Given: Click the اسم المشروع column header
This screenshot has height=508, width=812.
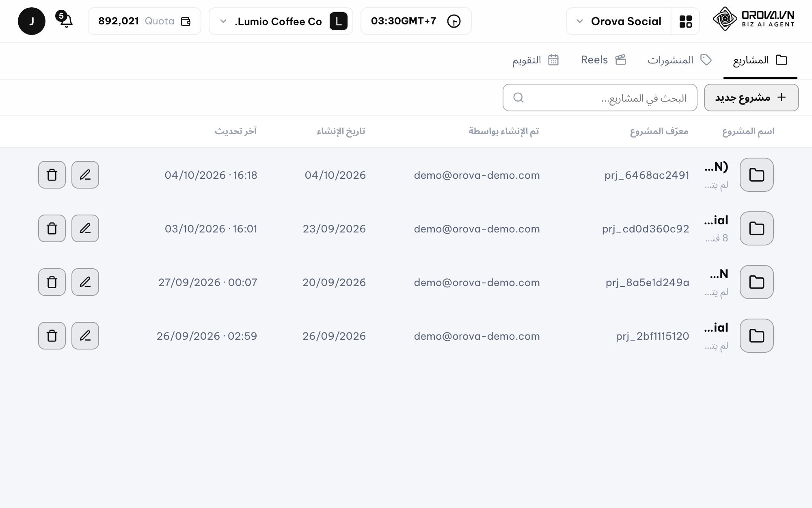Looking at the screenshot, I should 748,131.
